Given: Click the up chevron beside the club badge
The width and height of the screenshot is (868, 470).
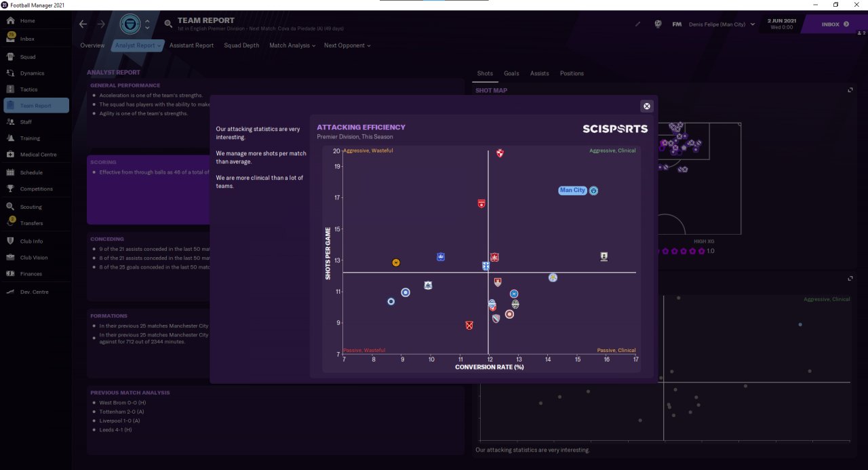Looking at the screenshot, I should pos(147,21).
